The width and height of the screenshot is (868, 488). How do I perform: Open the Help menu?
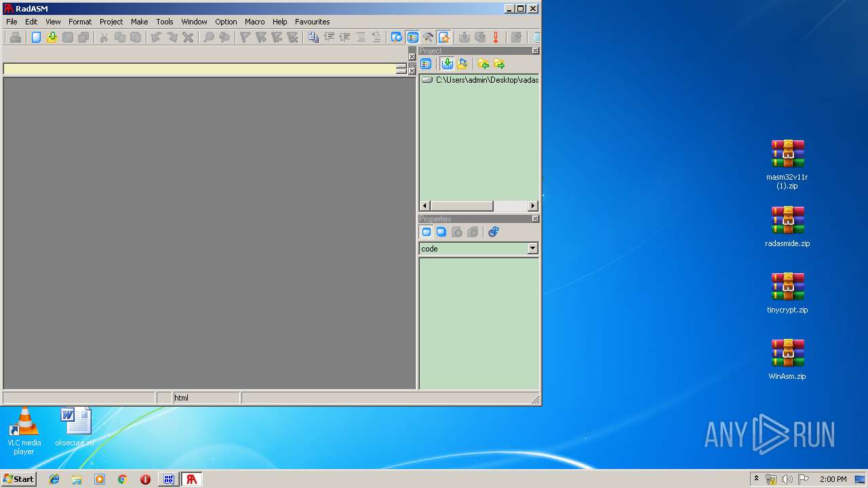tap(280, 22)
